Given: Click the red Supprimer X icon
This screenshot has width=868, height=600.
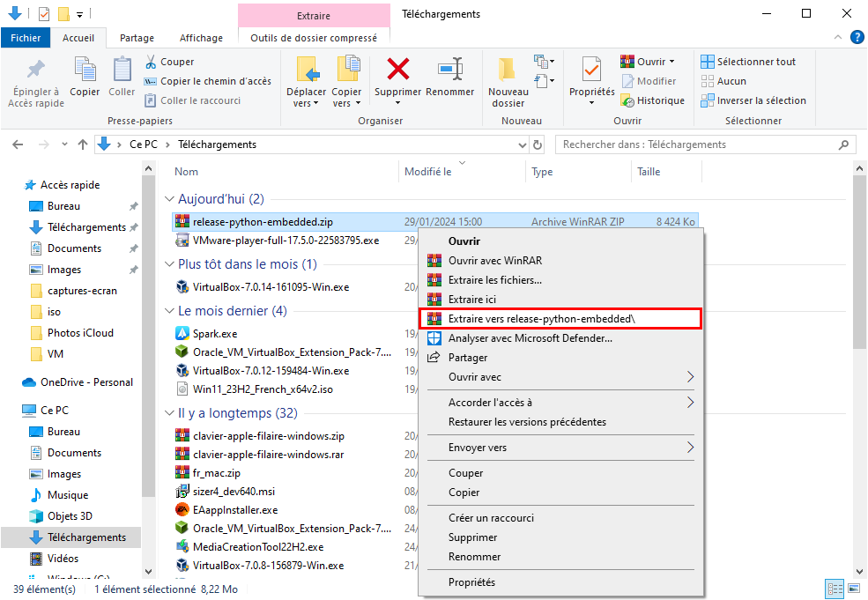Looking at the screenshot, I should click(398, 70).
